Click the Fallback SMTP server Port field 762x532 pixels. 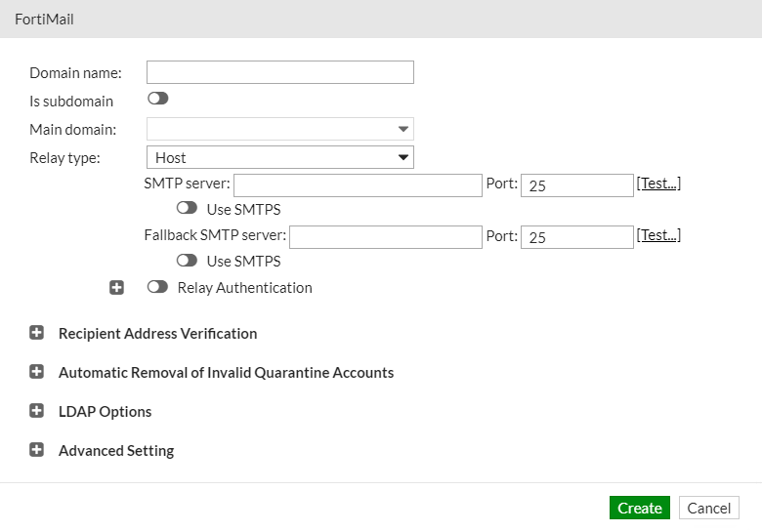pos(577,236)
